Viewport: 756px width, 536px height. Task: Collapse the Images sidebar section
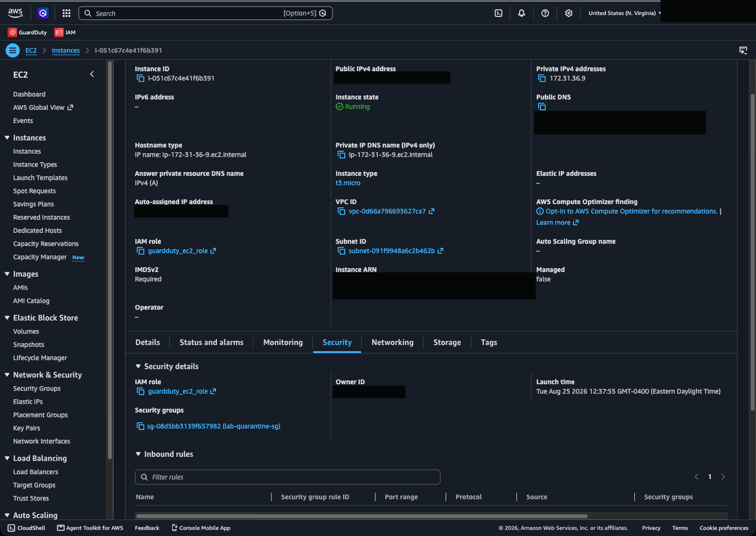[7, 274]
